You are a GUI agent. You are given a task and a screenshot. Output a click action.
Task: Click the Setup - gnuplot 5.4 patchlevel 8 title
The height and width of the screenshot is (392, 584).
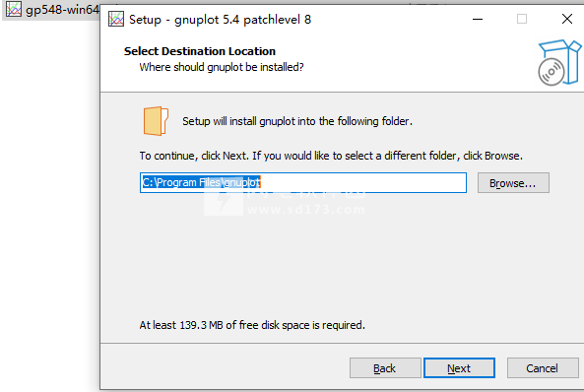pyautogui.click(x=221, y=20)
